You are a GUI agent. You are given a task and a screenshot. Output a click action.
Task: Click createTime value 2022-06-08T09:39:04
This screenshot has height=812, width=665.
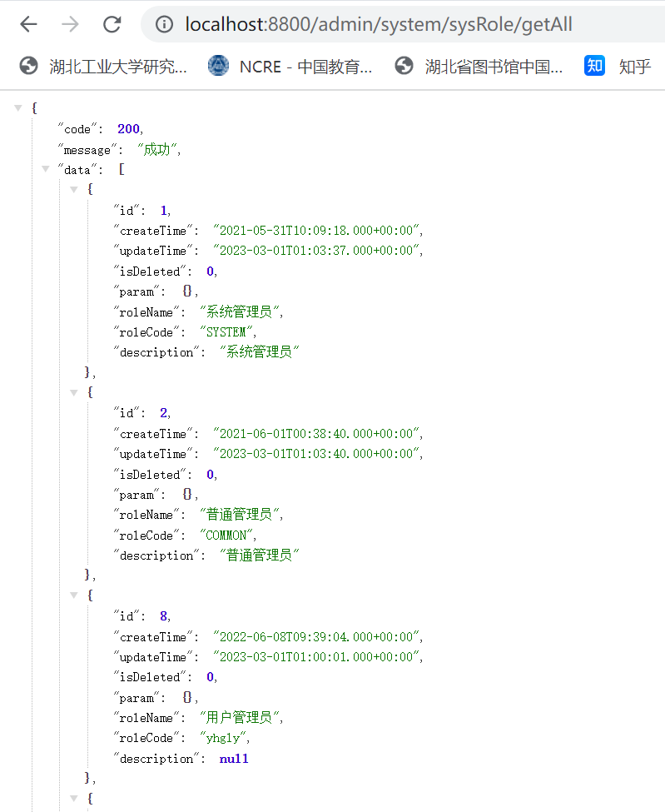coord(316,636)
